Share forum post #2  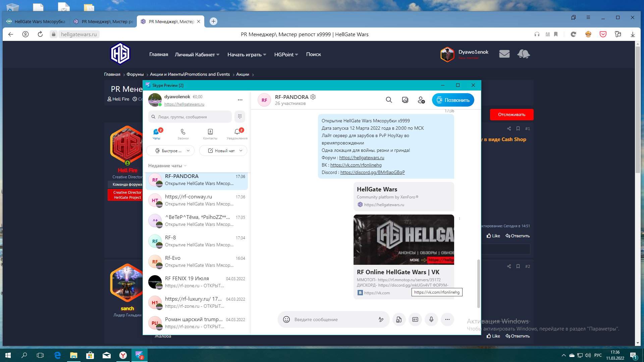pos(509,266)
